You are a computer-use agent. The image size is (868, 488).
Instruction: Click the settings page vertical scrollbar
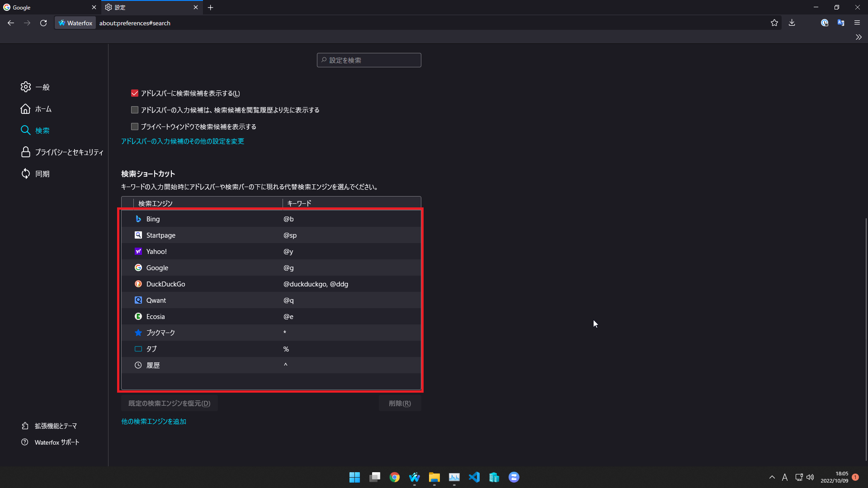(x=866, y=339)
